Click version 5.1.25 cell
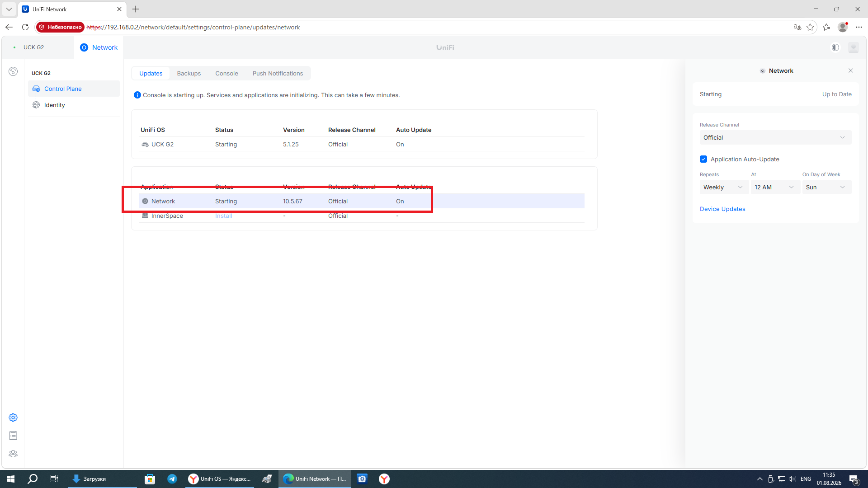This screenshot has width=868, height=488. point(291,145)
